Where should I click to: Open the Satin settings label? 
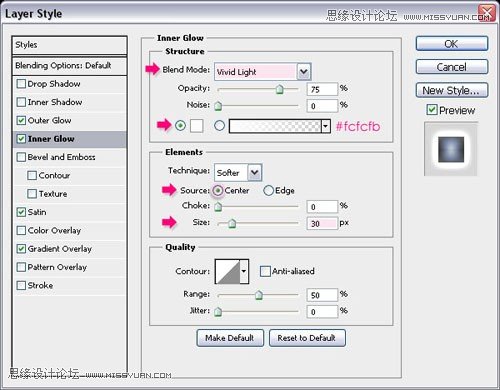[x=37, y=212]
